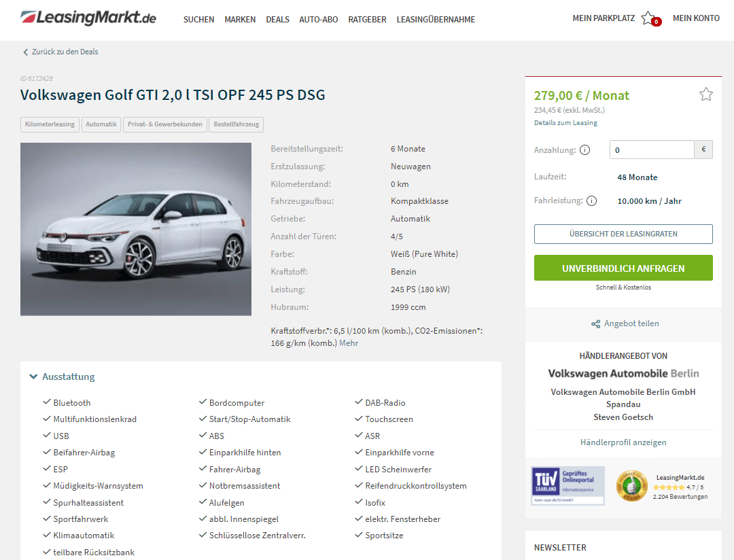
Task: Click the LeasingMarkt.de logo
Action: (x=88, y=18)
